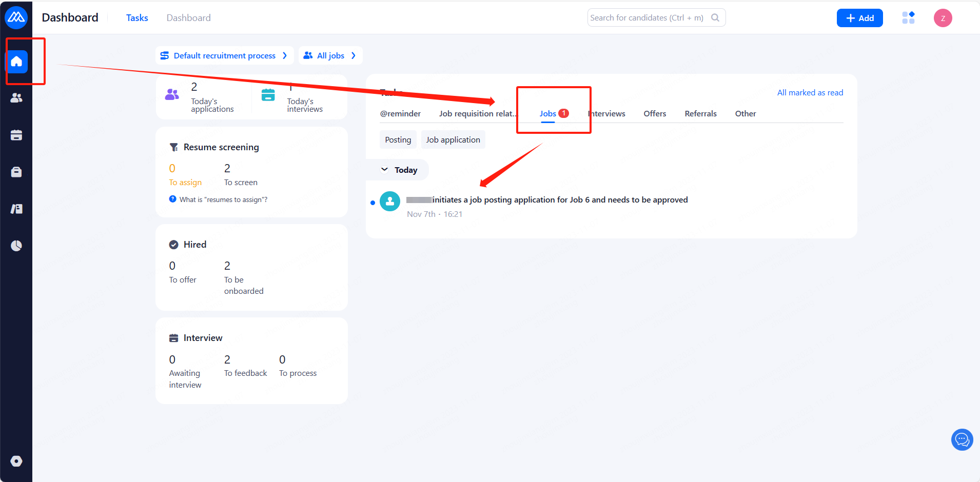980x482 pixels.
Task: Click the Resume screening heading
Action: pos(221,147)
